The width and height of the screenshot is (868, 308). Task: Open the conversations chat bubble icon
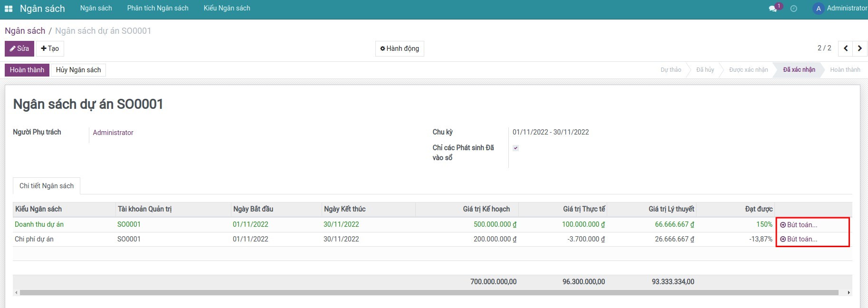pos(773,9)
